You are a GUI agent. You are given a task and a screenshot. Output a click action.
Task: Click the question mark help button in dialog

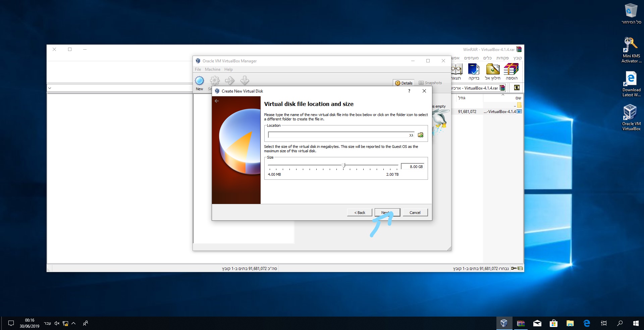[x=409, y=91]
